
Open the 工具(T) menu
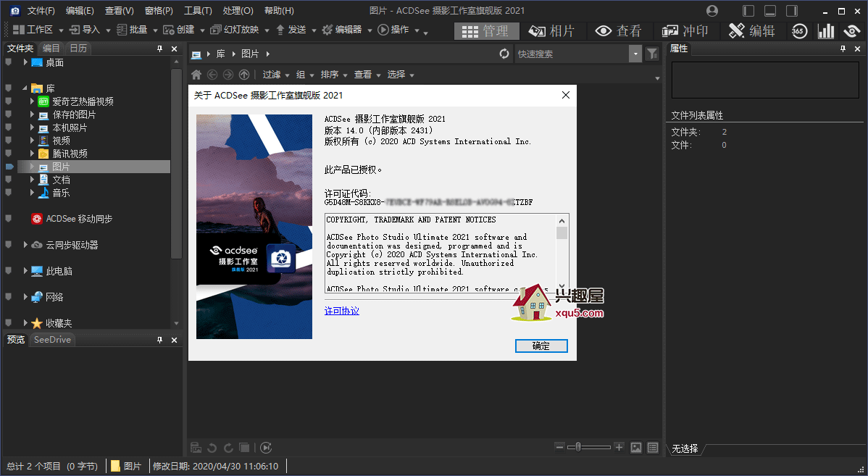click(199, 11)
